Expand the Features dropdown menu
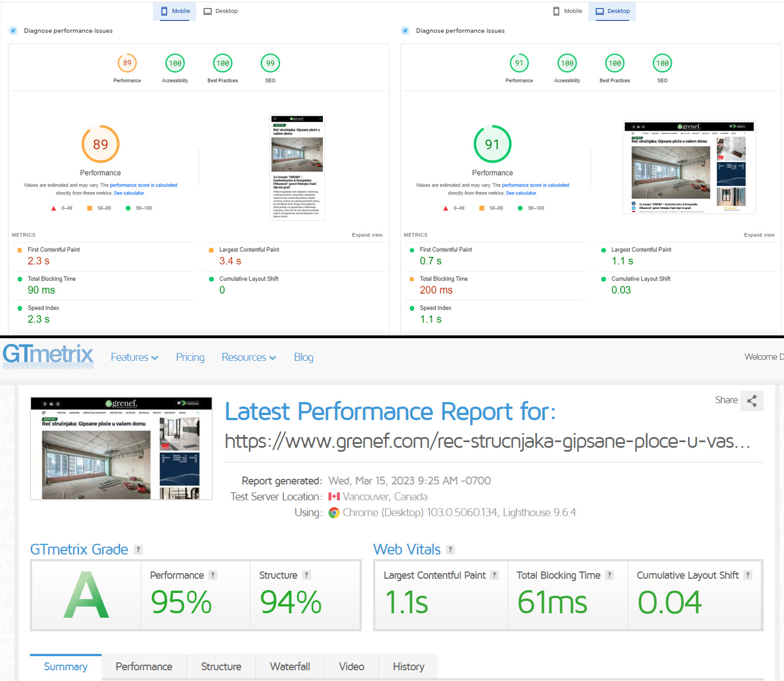This screenshot has width=784, height=681. pos(134,357)
